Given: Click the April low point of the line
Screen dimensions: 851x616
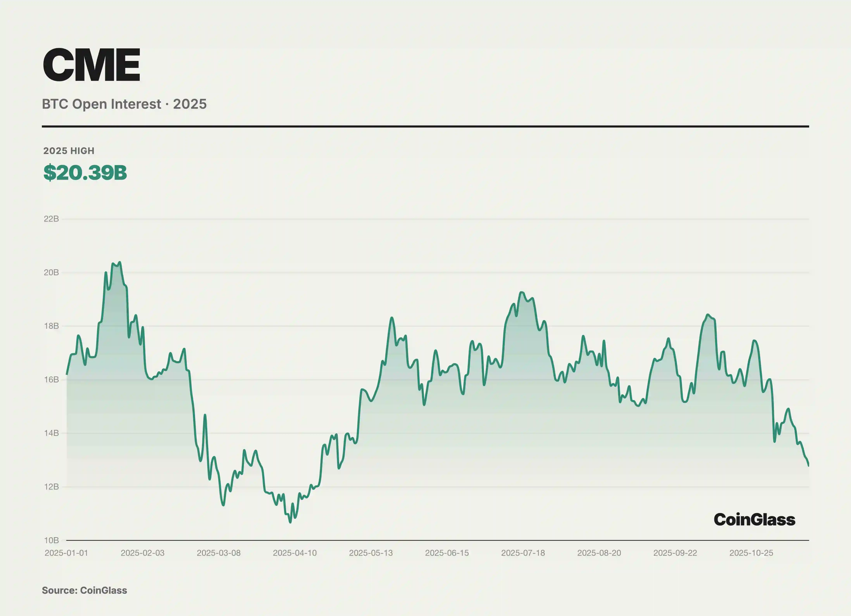Looking at the screenshot, I should (290, 522).
